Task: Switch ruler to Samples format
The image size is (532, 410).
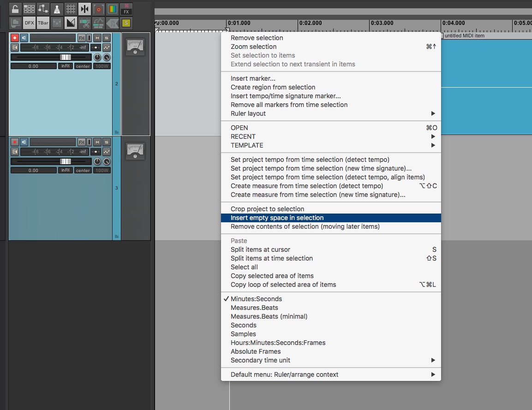Action: pyautogui.click(x=331, y=334)
